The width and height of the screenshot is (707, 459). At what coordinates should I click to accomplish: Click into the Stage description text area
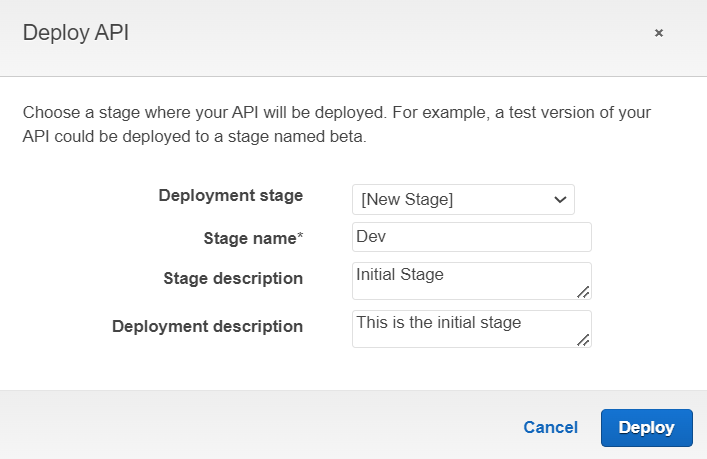pyautogui.click(x=472, y=281)
